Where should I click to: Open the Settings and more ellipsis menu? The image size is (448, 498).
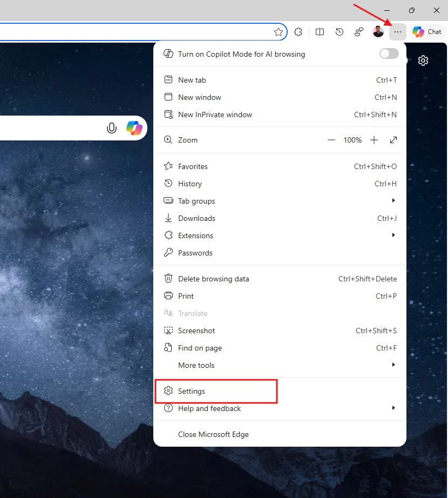pyautogui.click(x=398, y=32)
